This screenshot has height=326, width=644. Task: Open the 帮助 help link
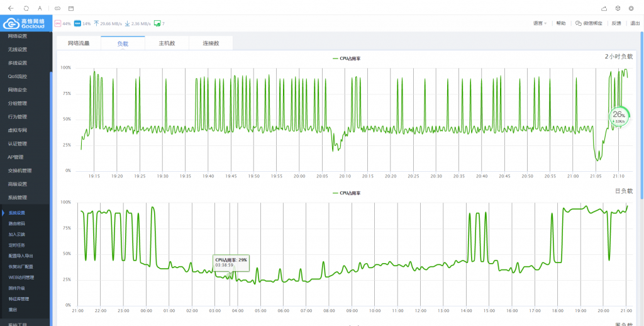point(560,23)
